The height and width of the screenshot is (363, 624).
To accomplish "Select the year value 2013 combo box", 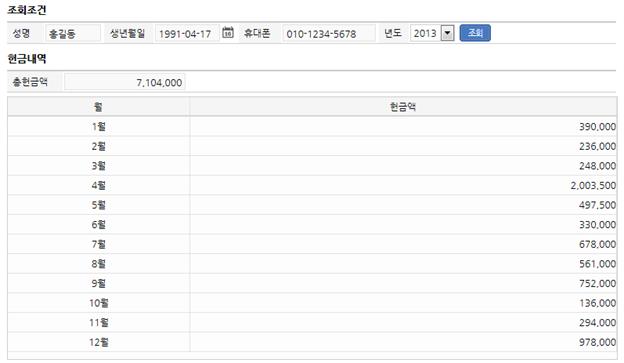I will [x=432, y=33].
